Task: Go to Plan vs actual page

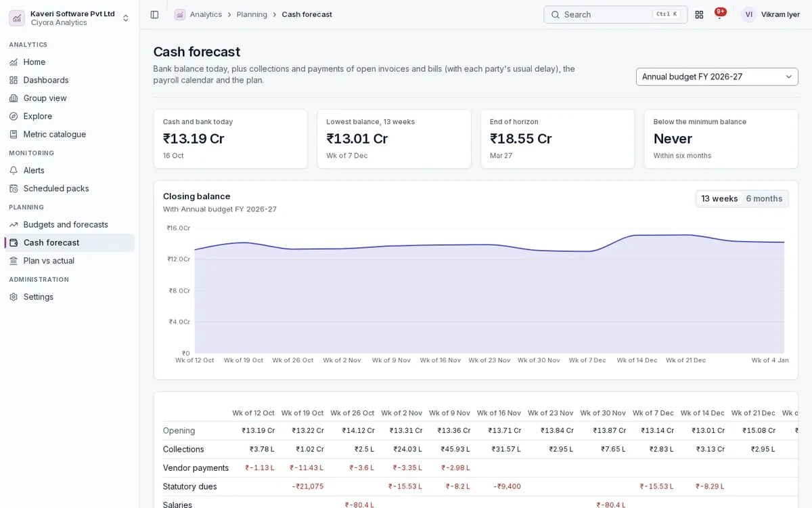Action: pyautogui.click(x=69, y=261)
